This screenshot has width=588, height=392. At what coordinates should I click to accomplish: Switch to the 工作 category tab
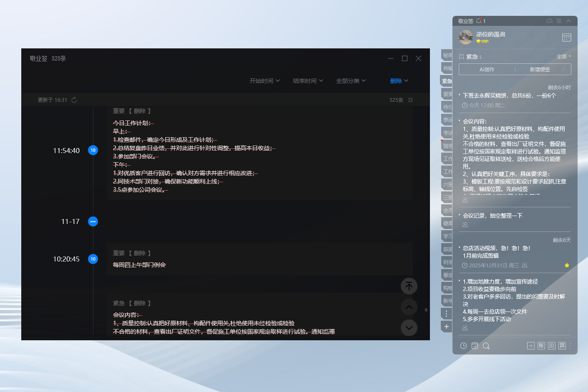point(446,158)
